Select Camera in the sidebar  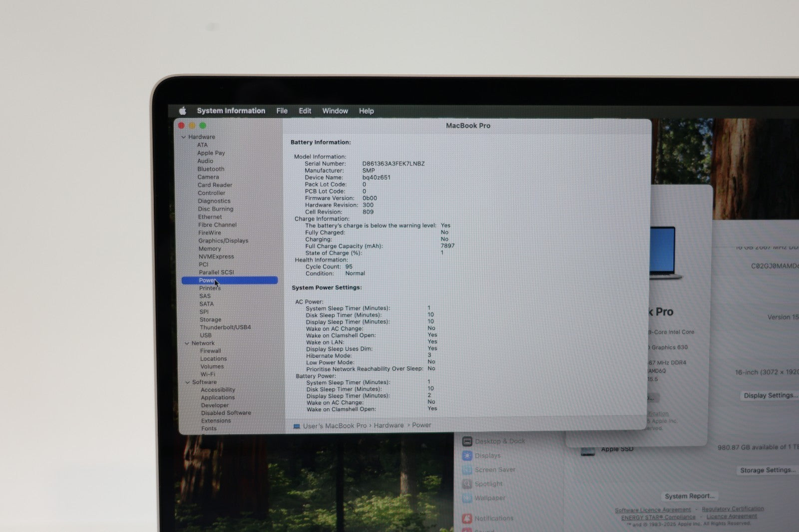point(208,177)
